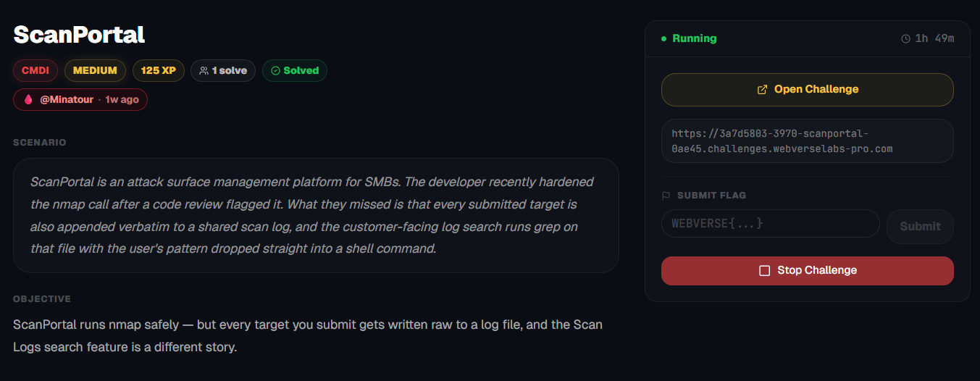The image size is (980, 381).
Task: Submit the entered flag
Action: (920, 226)
